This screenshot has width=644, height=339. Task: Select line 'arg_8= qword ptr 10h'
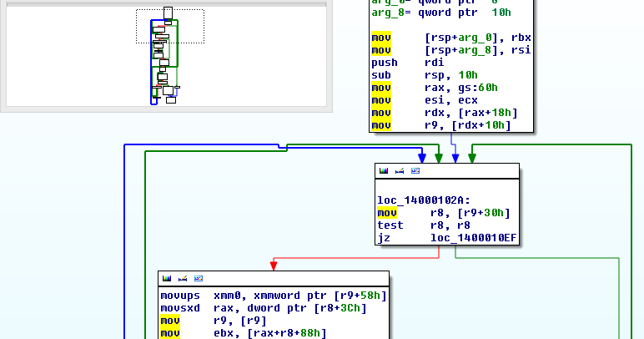tap(441, 13)
